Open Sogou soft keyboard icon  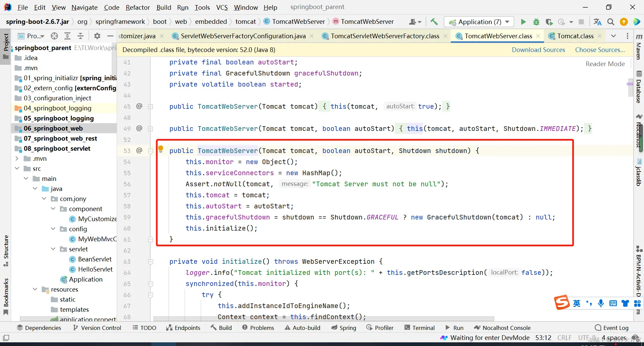(613, 303)
